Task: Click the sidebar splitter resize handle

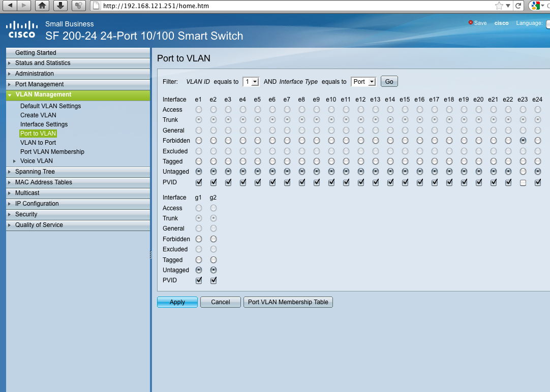Action: pos(151,255)
